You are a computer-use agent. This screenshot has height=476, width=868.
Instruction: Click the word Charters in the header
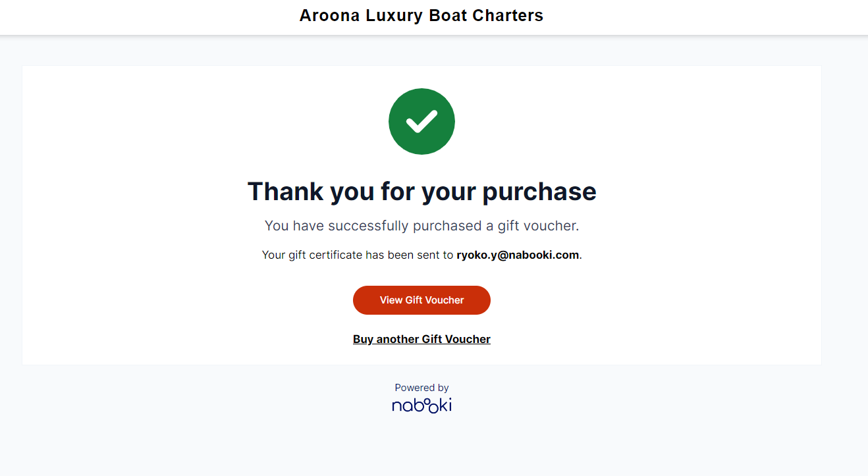[x=511, y=16]
